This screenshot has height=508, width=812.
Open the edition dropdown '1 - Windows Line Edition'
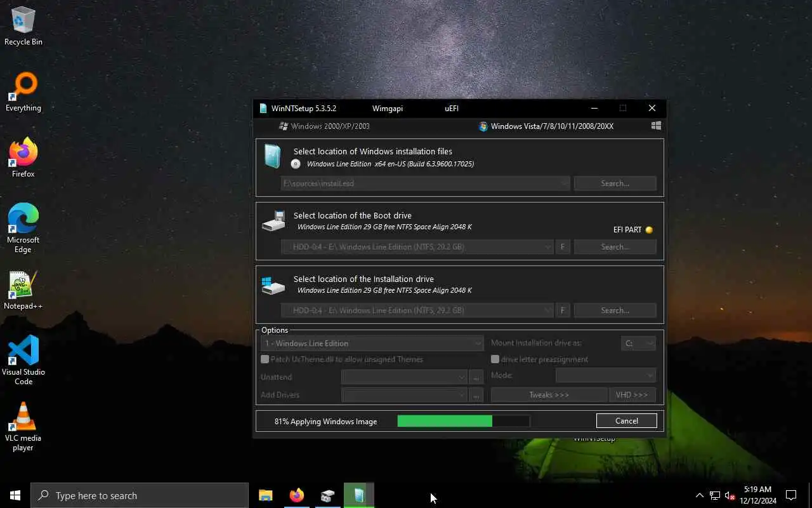372,344
